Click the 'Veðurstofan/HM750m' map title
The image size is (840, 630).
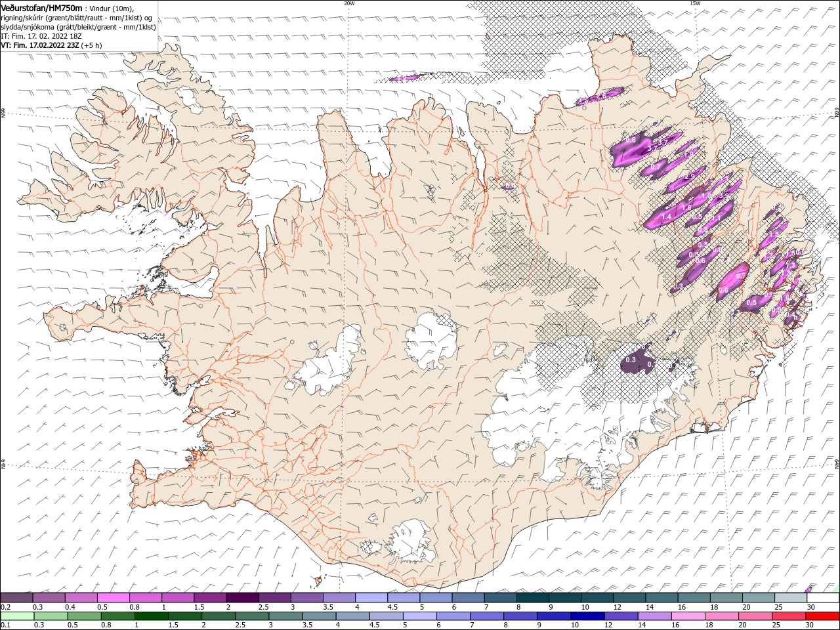(41, 7)
